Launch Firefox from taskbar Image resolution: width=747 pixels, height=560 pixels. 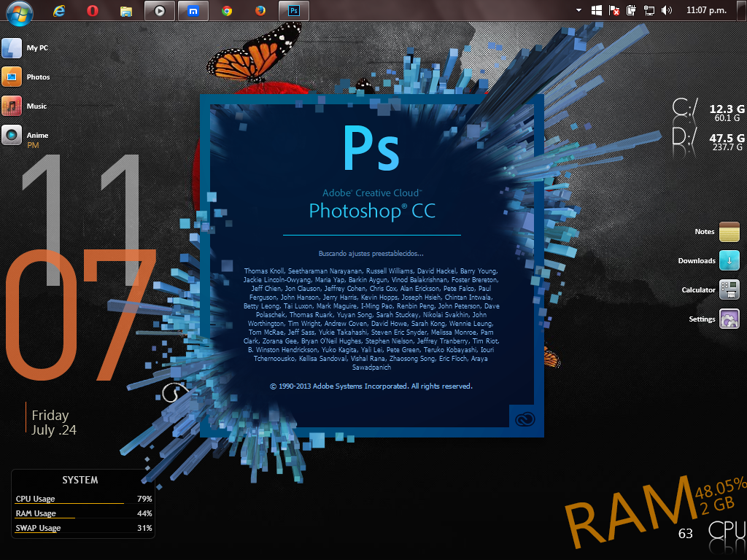tap(260, 10)
